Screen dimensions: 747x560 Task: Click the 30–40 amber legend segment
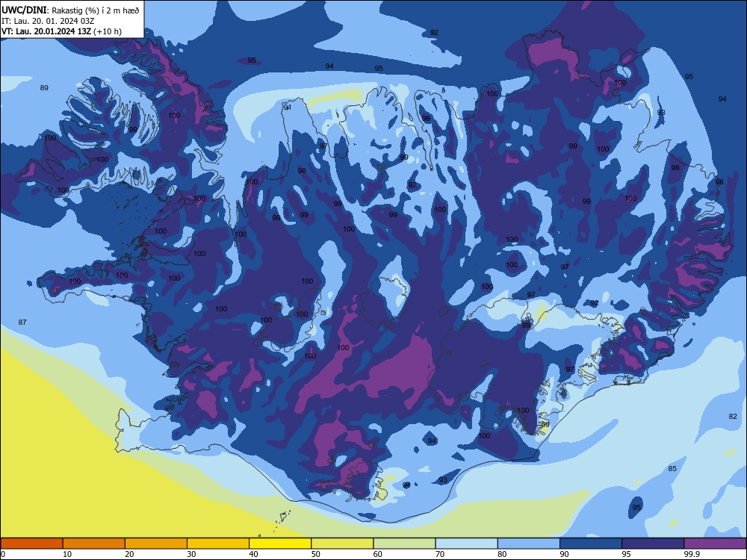[x=218, y=544]
